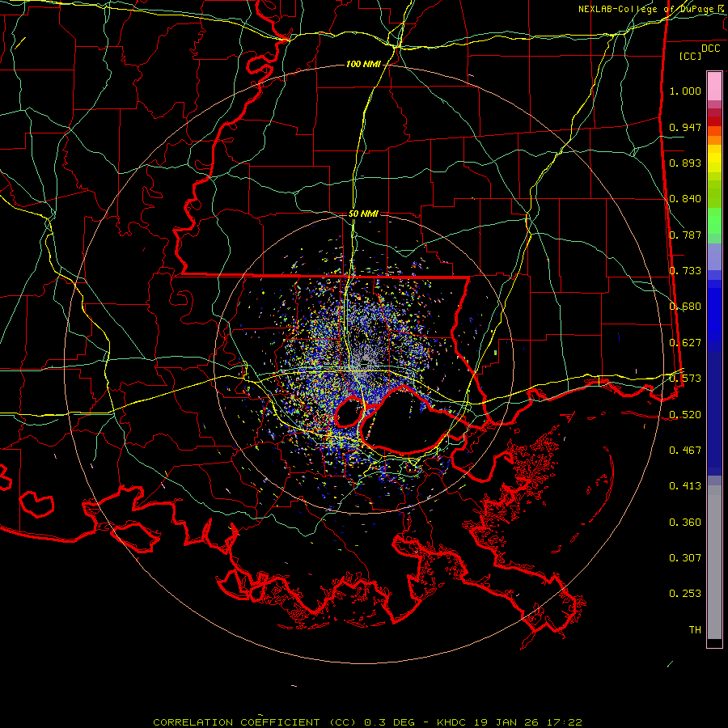Click the 0.893 legend value
Image resolution: width=728 pixels, height=728 pixels.
click(x=685, y=163)
